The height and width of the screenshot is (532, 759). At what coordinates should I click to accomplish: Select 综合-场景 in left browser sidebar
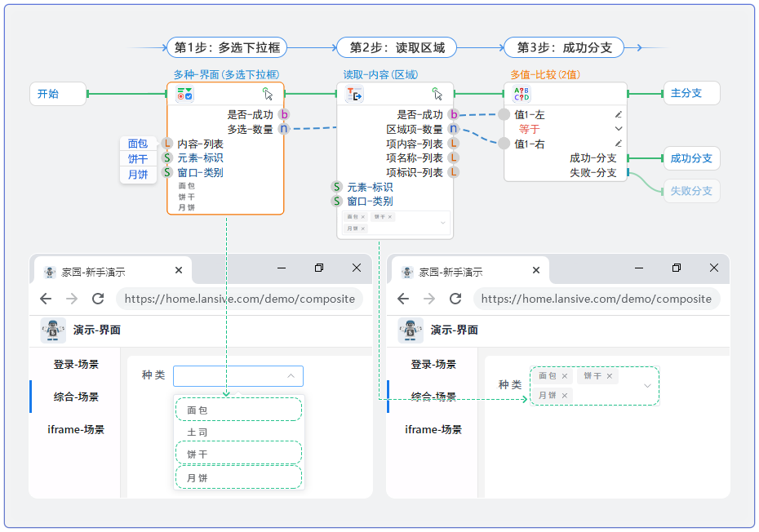point(76,397)
